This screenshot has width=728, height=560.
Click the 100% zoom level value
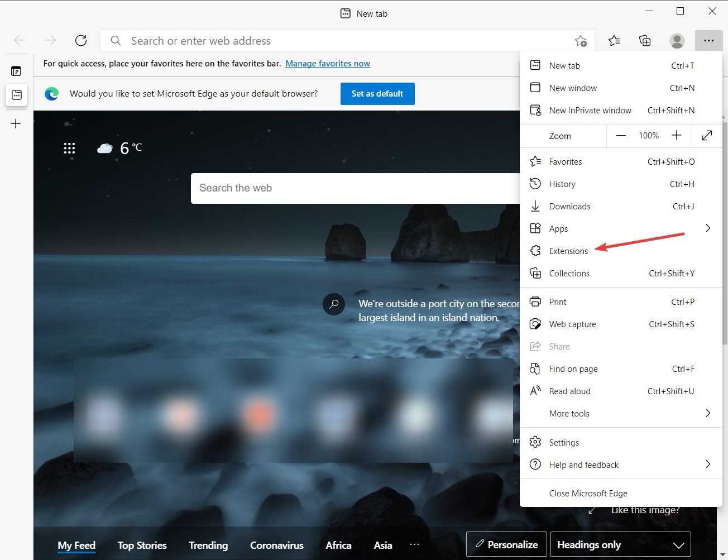point(649,135)
